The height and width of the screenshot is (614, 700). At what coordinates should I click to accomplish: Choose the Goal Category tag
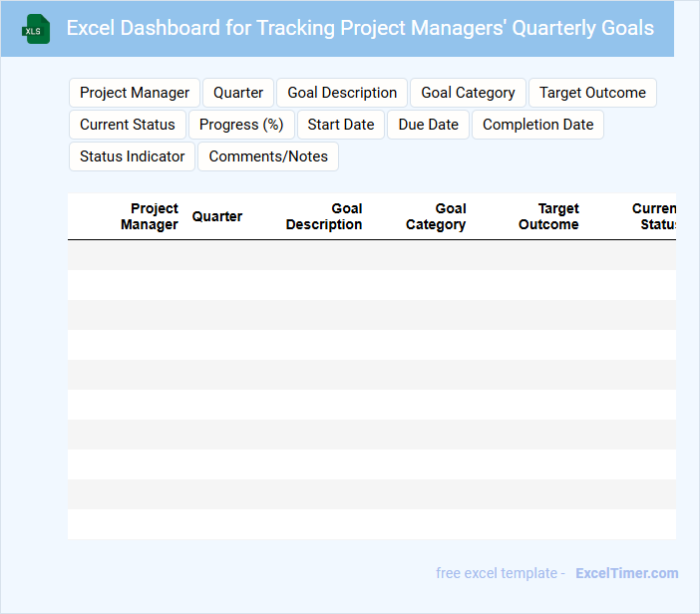click(468, 93)
